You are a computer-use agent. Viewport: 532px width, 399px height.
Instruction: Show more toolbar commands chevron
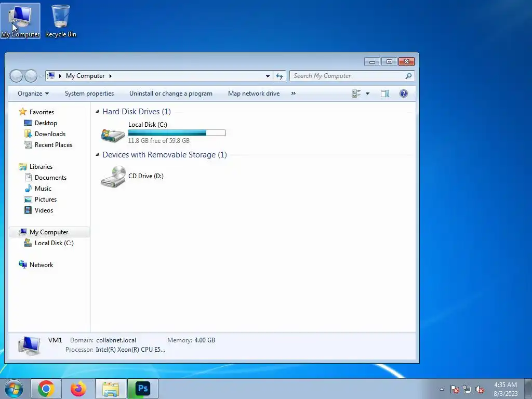[x=294, y=94]
